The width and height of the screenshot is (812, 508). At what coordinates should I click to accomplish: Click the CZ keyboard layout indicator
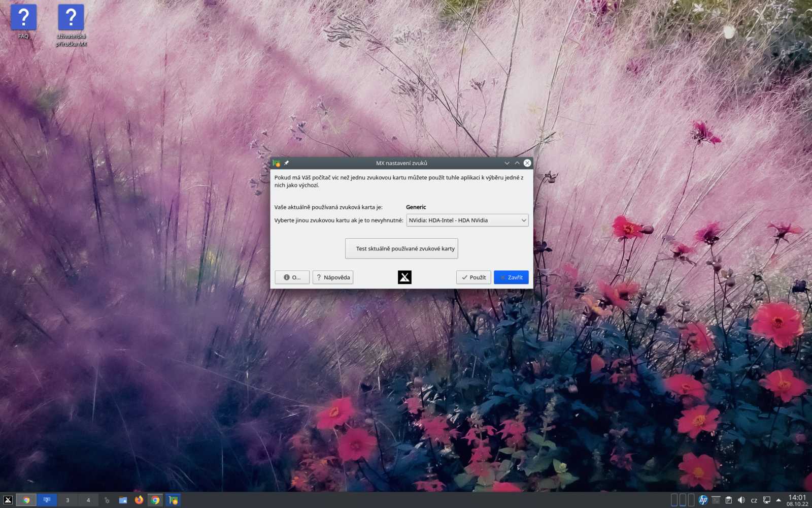tap(754, 500)
